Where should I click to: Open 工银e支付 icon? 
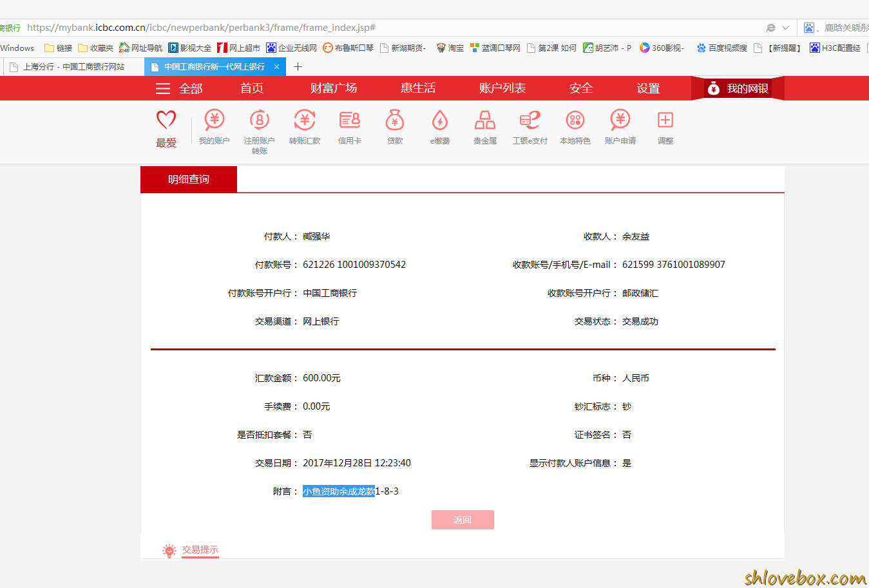point(530,120)
